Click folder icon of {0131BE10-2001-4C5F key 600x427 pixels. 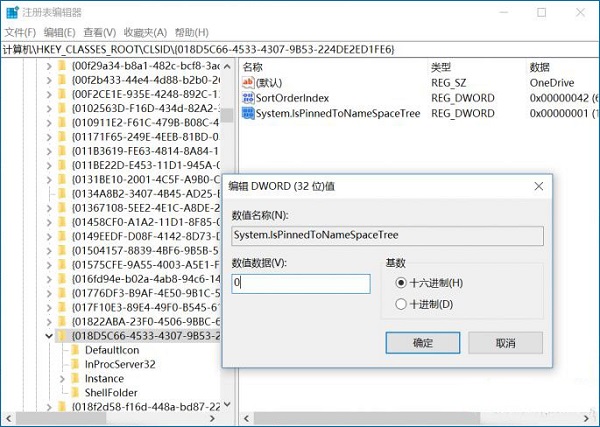tap(62, 179)
